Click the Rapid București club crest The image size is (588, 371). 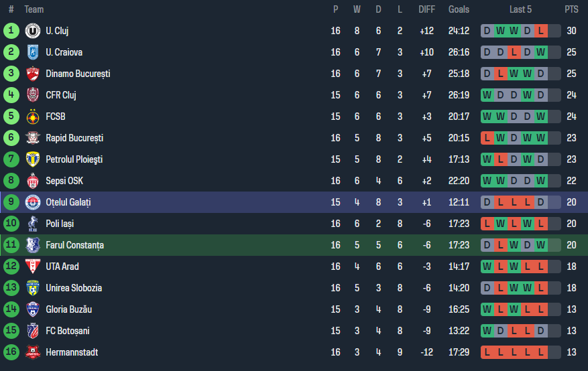32,138
